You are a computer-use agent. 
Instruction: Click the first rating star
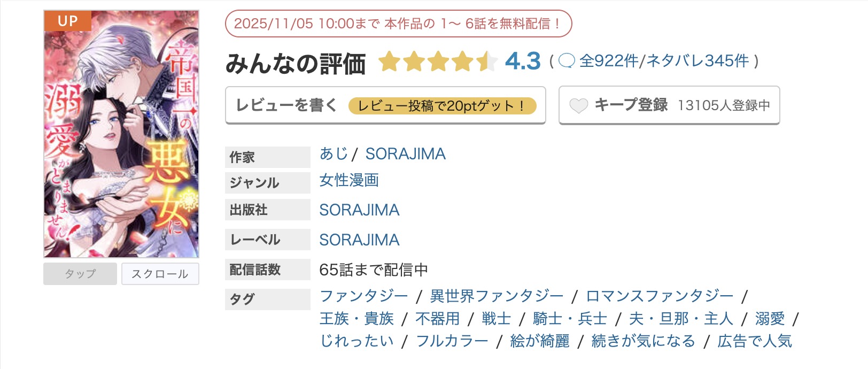coord(390,61)
